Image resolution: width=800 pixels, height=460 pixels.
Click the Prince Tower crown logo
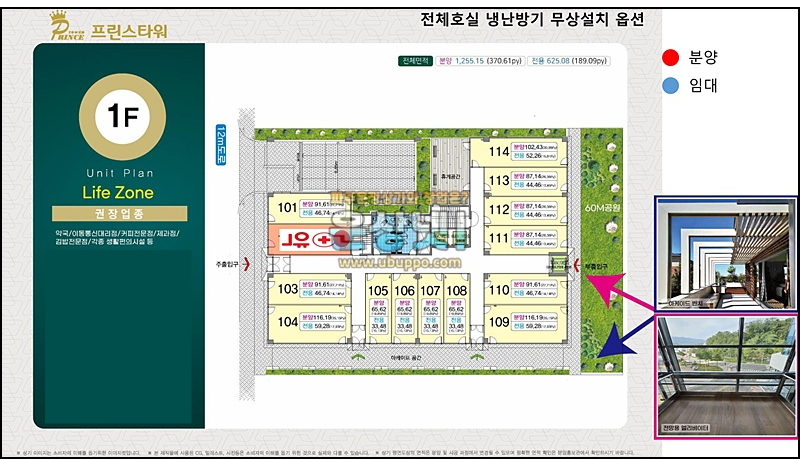point(67,27)
